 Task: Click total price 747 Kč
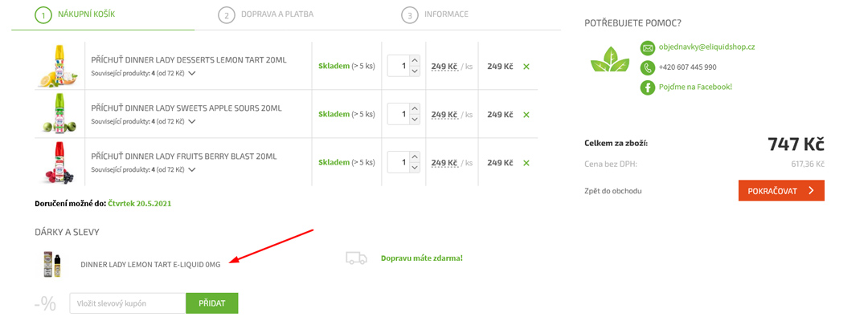click(x=796, y=144)
